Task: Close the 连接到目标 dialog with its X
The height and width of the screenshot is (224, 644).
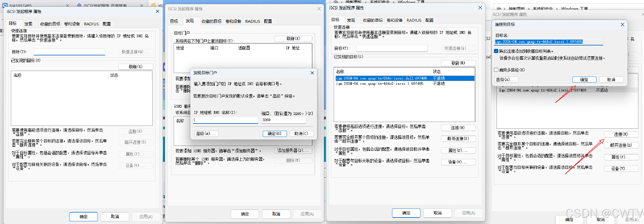Action: 622,24
